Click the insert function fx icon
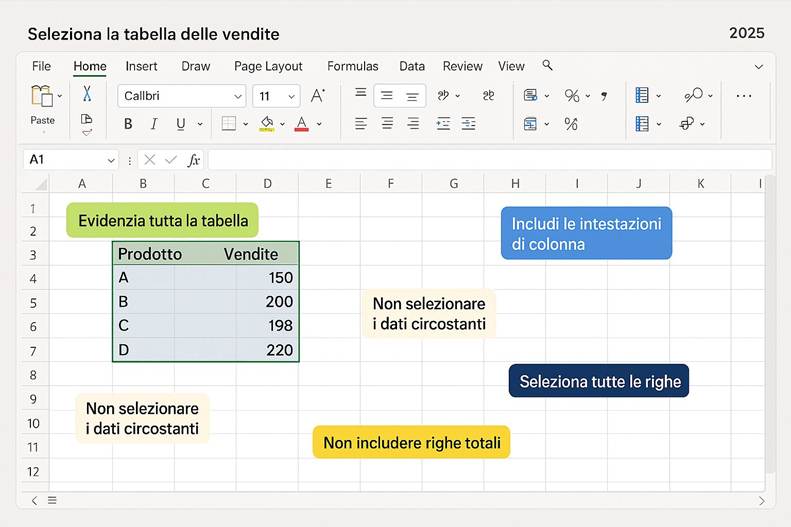Viewport: 791px width, 527px height. (194, 160)
